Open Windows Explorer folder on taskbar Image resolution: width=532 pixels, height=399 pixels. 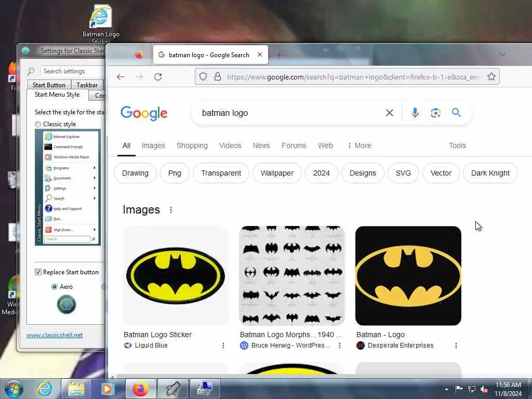(x=76, y=389)
